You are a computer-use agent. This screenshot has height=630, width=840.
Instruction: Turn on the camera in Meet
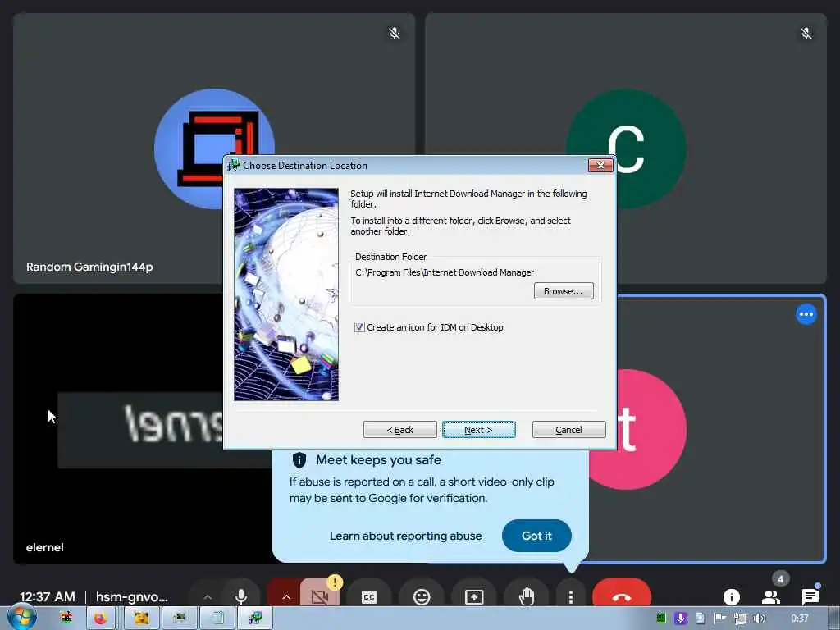321,596
